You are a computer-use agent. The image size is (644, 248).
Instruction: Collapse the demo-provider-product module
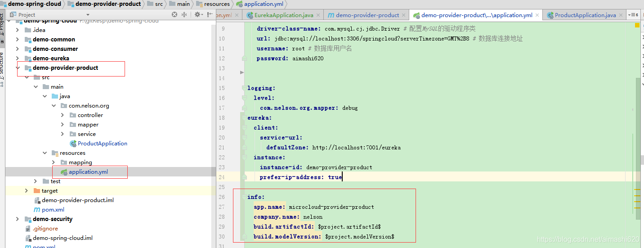(18, 68)
